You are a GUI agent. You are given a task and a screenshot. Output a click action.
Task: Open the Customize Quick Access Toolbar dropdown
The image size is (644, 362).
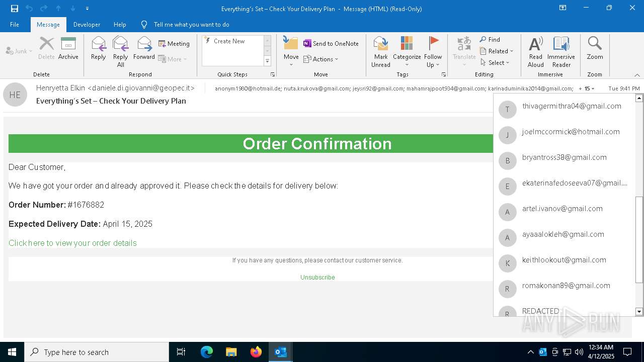point(87,9)
